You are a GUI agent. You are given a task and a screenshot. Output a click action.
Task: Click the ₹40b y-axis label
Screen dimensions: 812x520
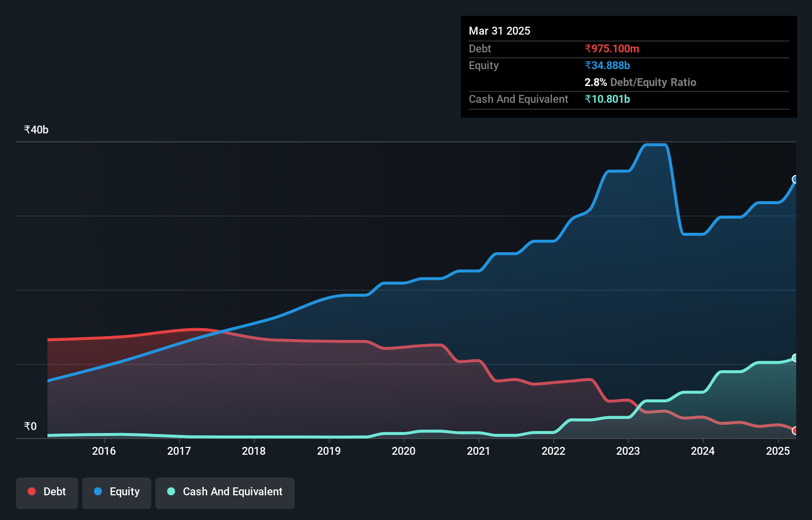36,130
